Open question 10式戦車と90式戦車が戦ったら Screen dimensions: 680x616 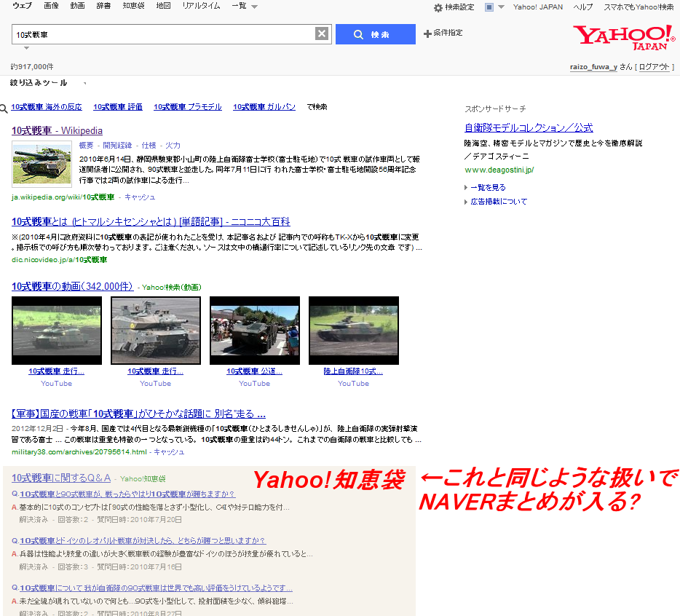[127, 494]
